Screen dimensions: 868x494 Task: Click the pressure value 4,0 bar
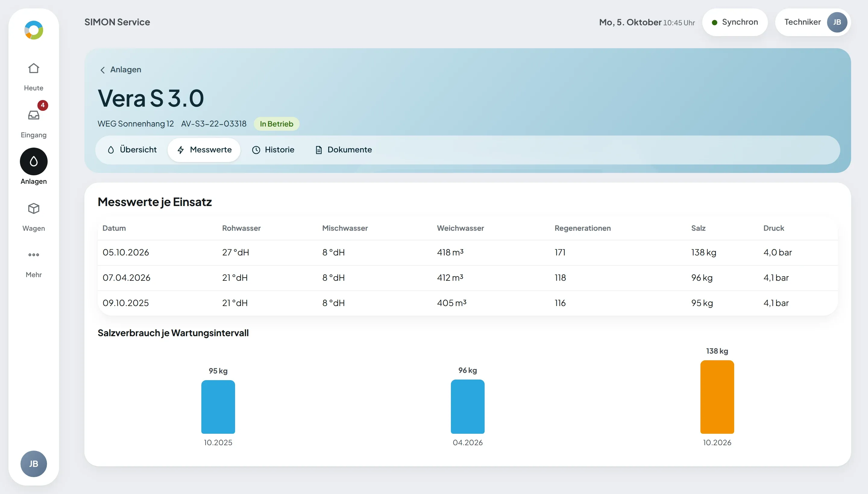tap(777, 252)
